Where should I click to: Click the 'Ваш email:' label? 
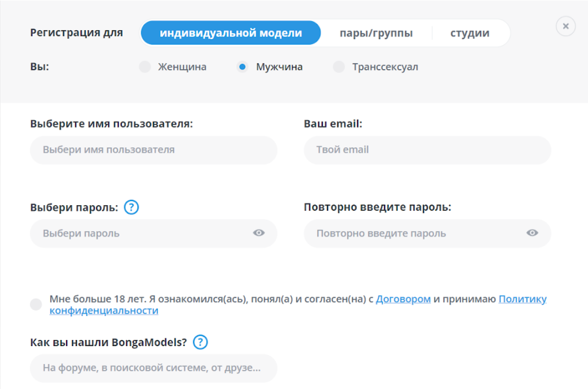[333, 124]
